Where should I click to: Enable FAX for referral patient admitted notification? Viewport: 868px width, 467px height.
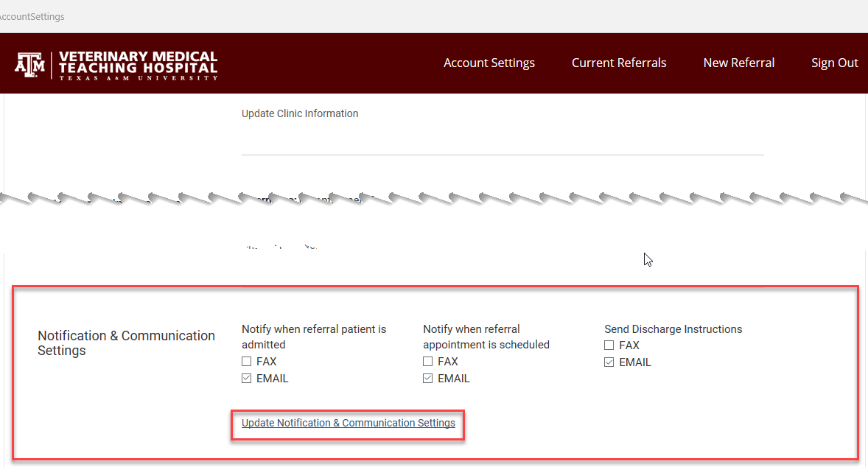246,362
